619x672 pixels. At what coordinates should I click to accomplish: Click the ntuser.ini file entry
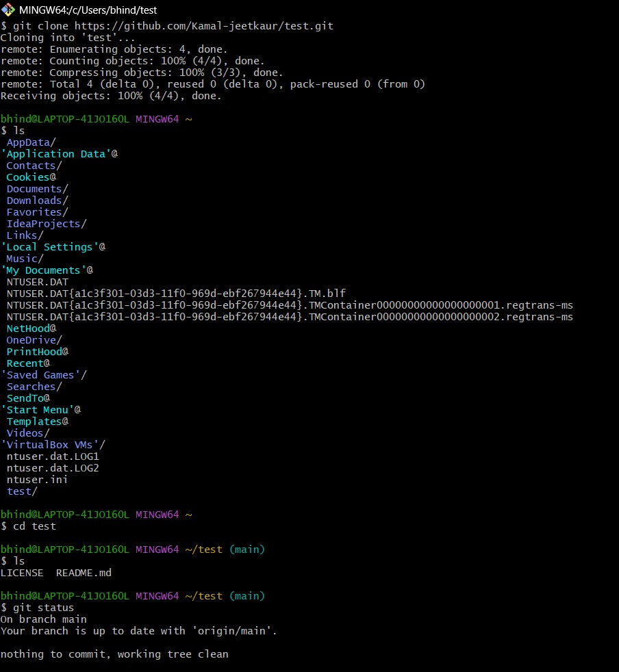(x=37, y=480)
